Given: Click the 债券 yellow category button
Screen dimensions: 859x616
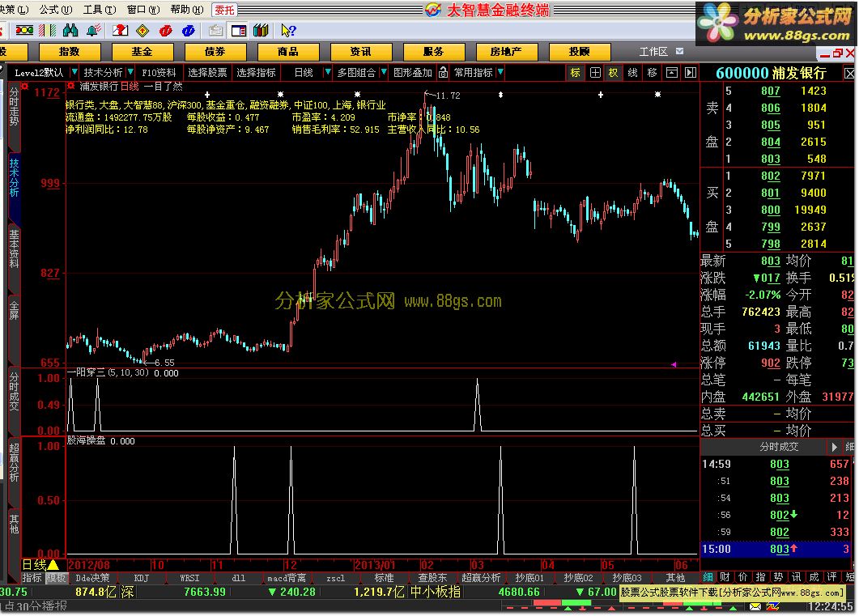Looking at the screenshot, I should 215,52.
